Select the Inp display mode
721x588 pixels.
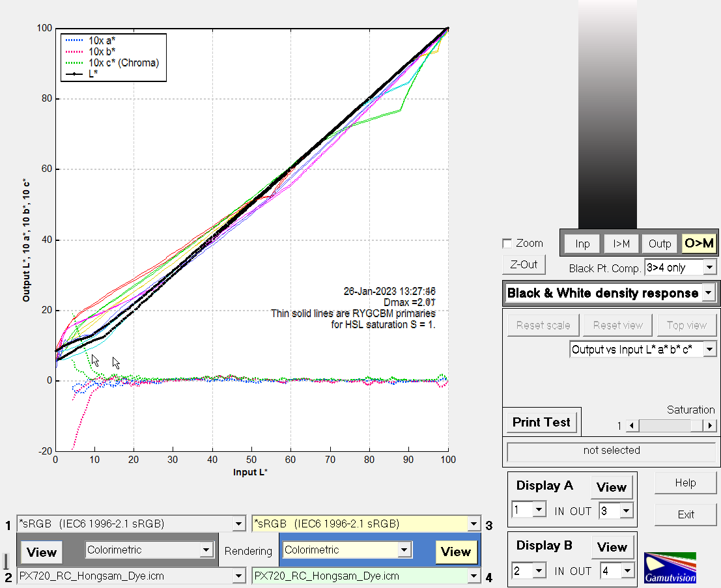click(x=582, y=244)
